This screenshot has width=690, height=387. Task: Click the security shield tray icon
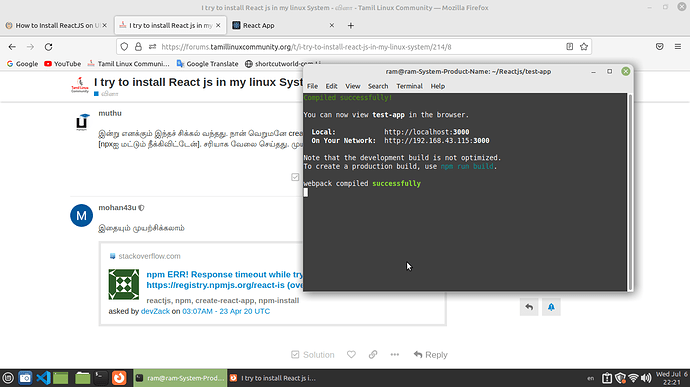point(620,378)
